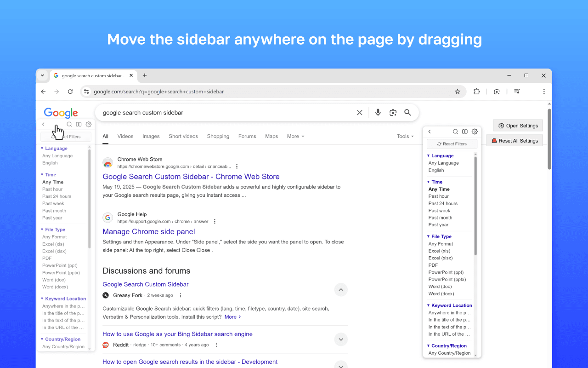Image resolution: width=588 pixels, height=368 pixels.
Task: Switch to the Images tab
Action: pos(151,136)
